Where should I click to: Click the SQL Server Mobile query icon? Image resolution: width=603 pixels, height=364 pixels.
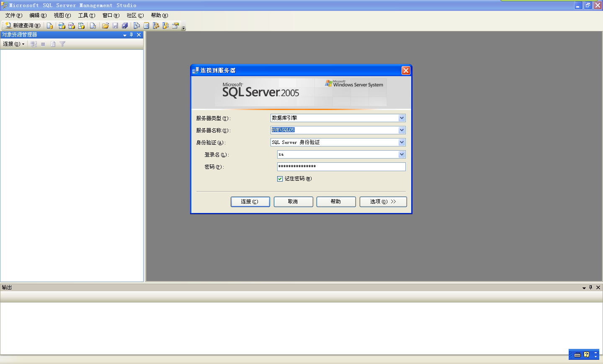pyautogui.click(x=93, y=26)
